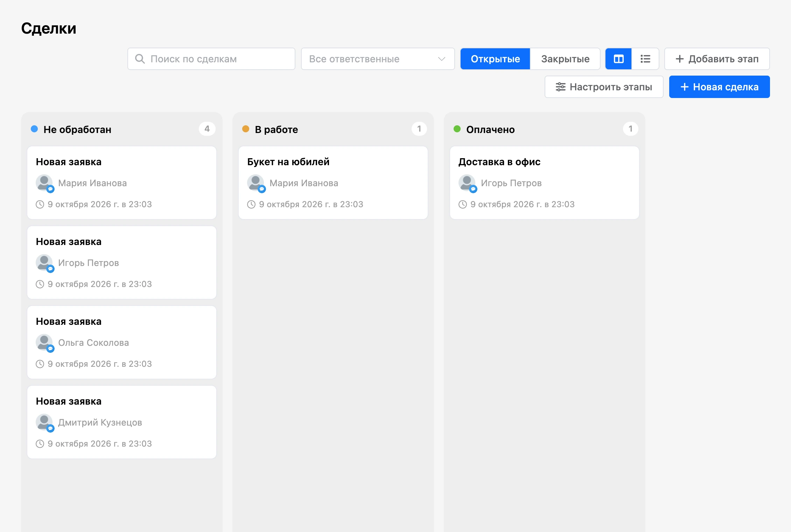Click Дмитрий Кузнецов contact avatar

[44, 422]
